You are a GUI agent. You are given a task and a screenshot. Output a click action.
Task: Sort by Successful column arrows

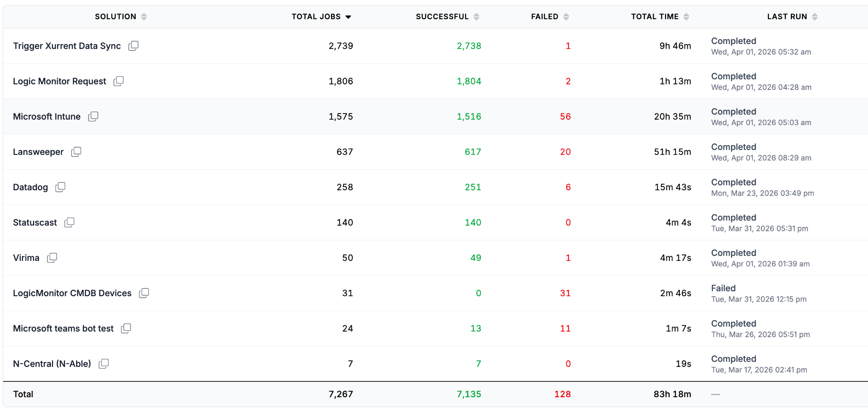(476, 17)
